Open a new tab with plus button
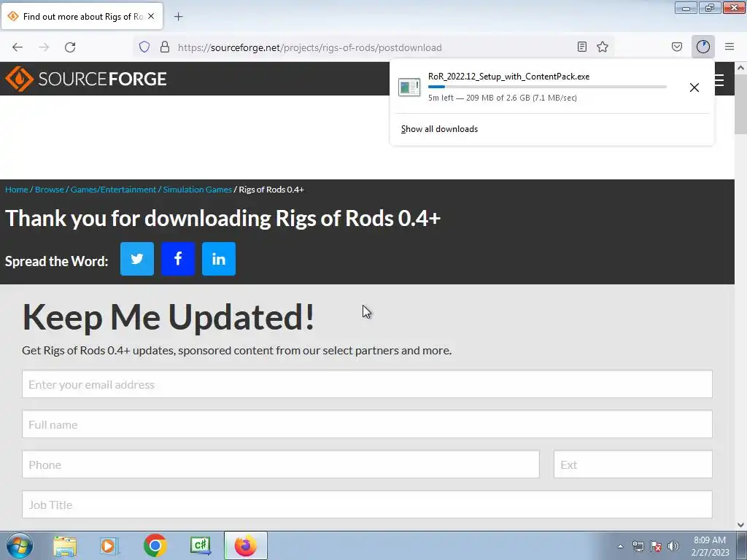 pyautogui.click(x=178, y=17)
